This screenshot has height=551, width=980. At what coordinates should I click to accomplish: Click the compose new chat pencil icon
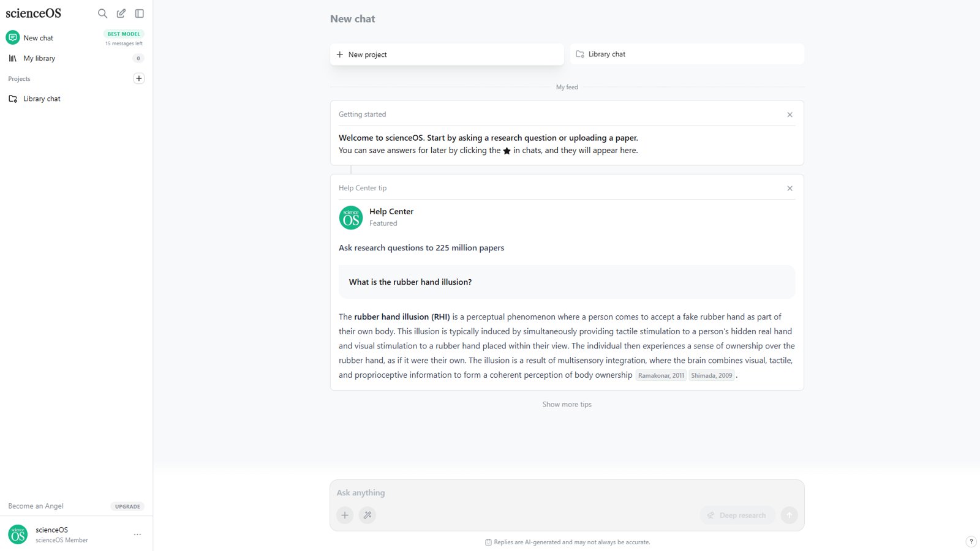121,13
